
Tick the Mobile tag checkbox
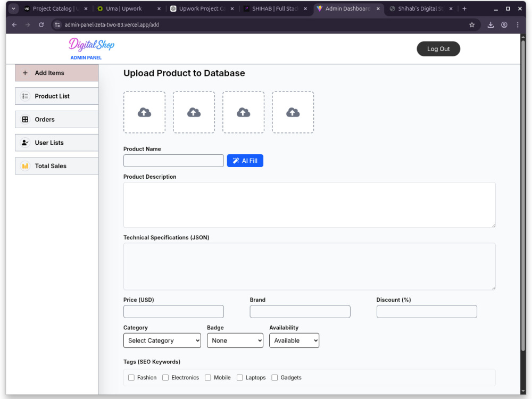[208, 378]
